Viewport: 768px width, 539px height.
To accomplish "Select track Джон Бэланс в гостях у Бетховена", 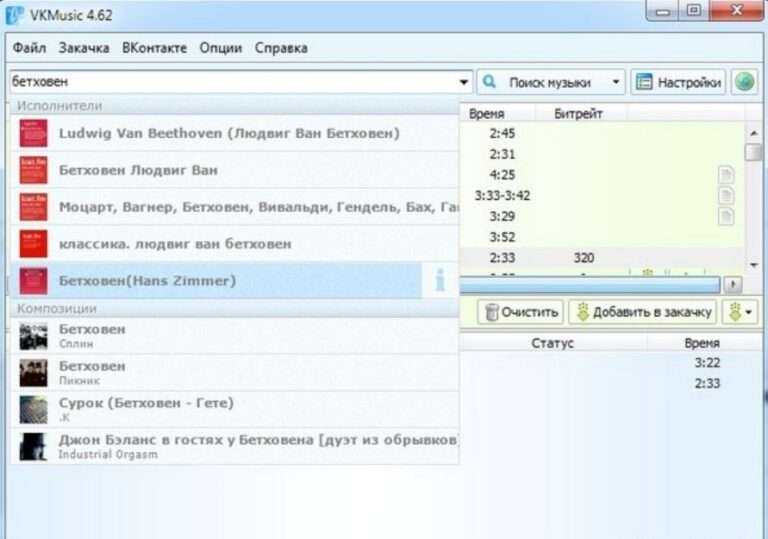I will pos(235,446).
